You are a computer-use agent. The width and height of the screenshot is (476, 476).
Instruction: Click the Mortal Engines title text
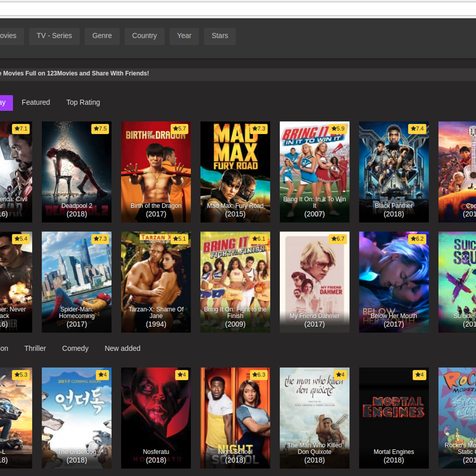point(394,452)
